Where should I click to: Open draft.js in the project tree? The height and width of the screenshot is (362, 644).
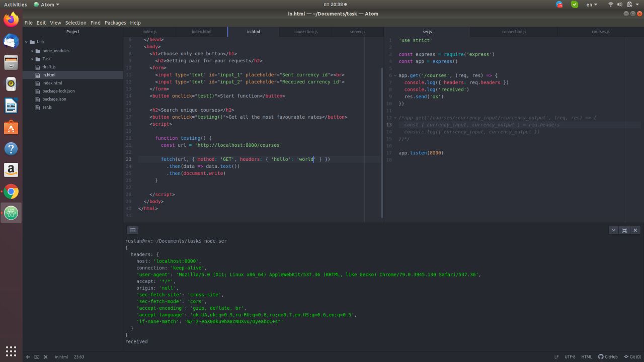49,67
